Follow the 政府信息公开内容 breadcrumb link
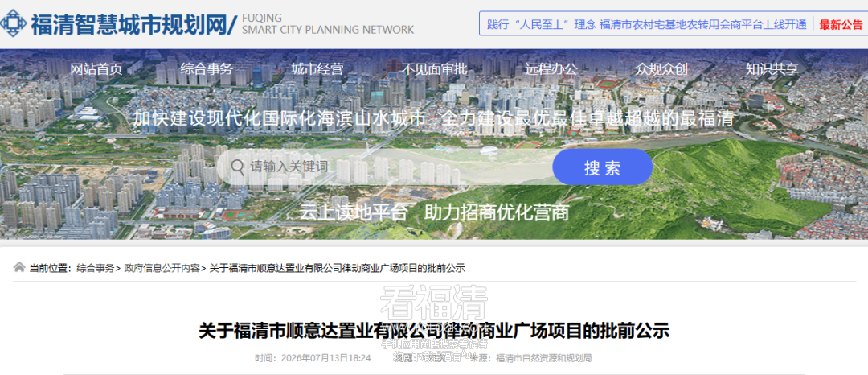 (162, 268)
